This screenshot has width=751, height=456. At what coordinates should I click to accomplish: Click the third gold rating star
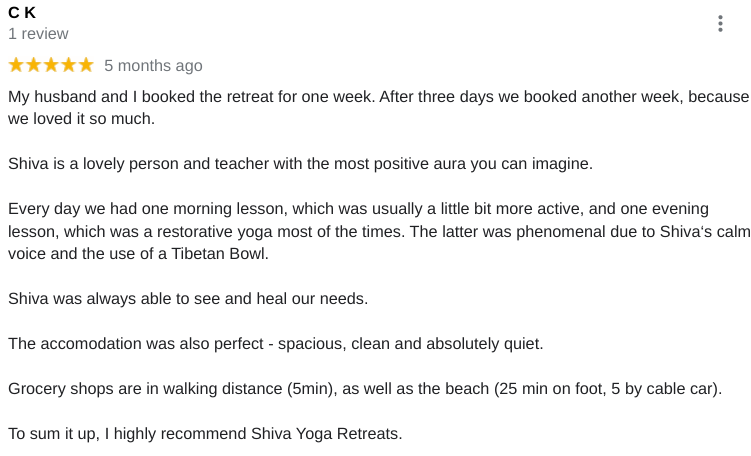click(51, 65)
